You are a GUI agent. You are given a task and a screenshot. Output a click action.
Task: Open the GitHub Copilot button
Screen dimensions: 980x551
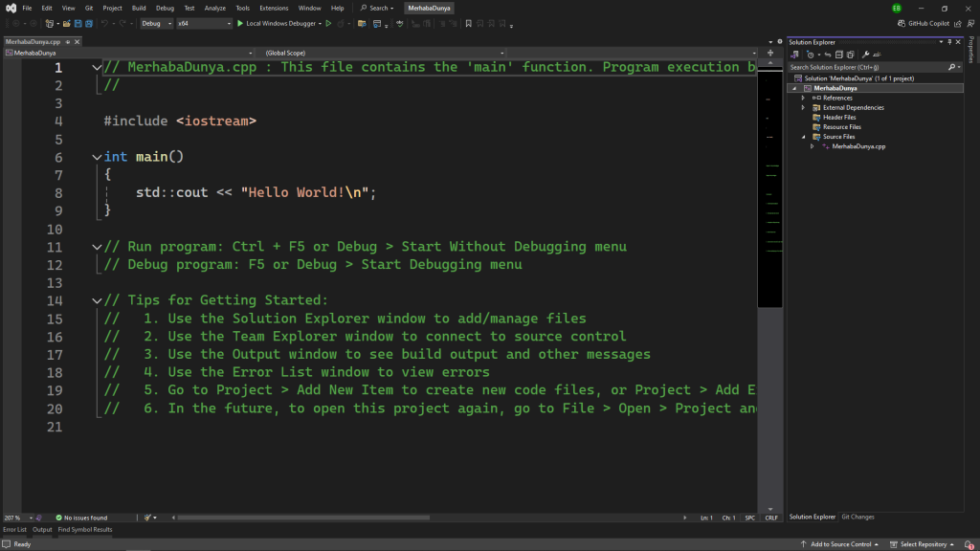click(924, 23)
